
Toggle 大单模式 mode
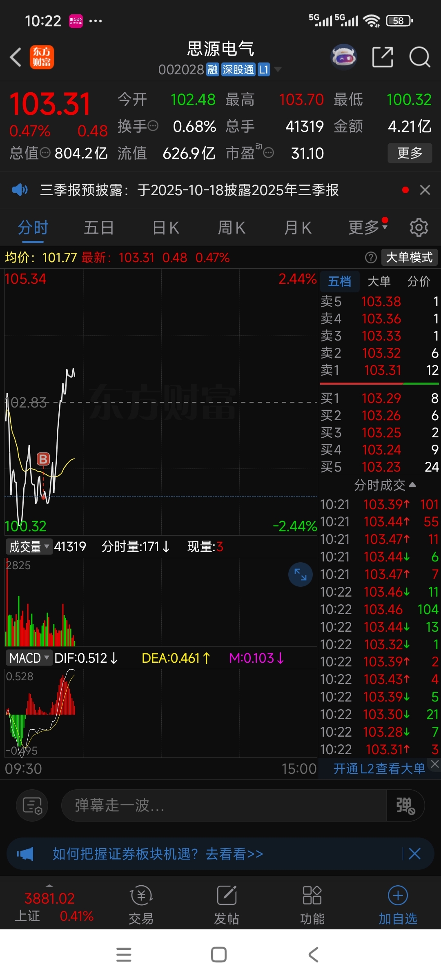(409, 257)
